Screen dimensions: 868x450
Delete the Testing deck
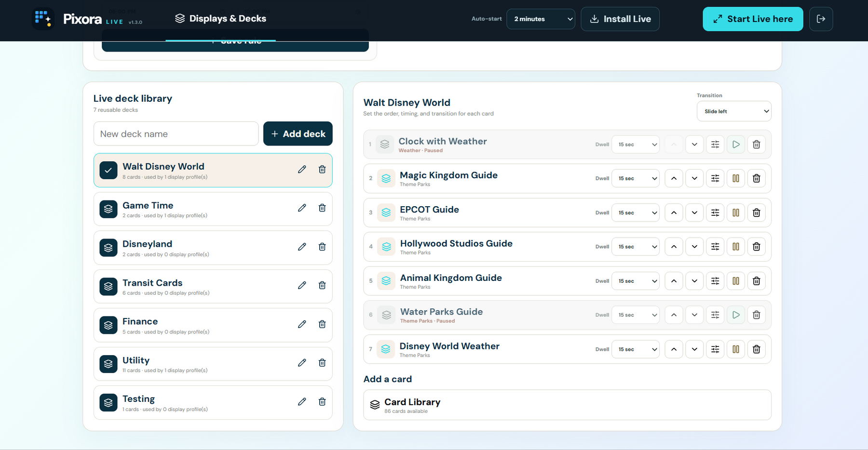coord(322,401)
